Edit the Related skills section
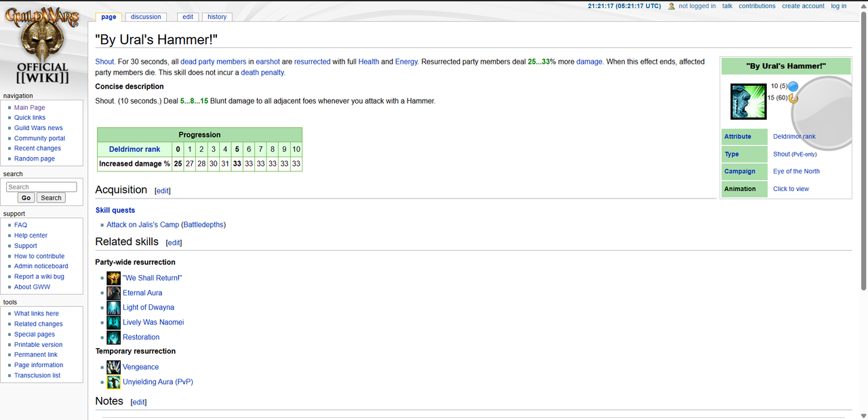The width and height of the screenshot is (868, 420). click(x=174, y=243)
